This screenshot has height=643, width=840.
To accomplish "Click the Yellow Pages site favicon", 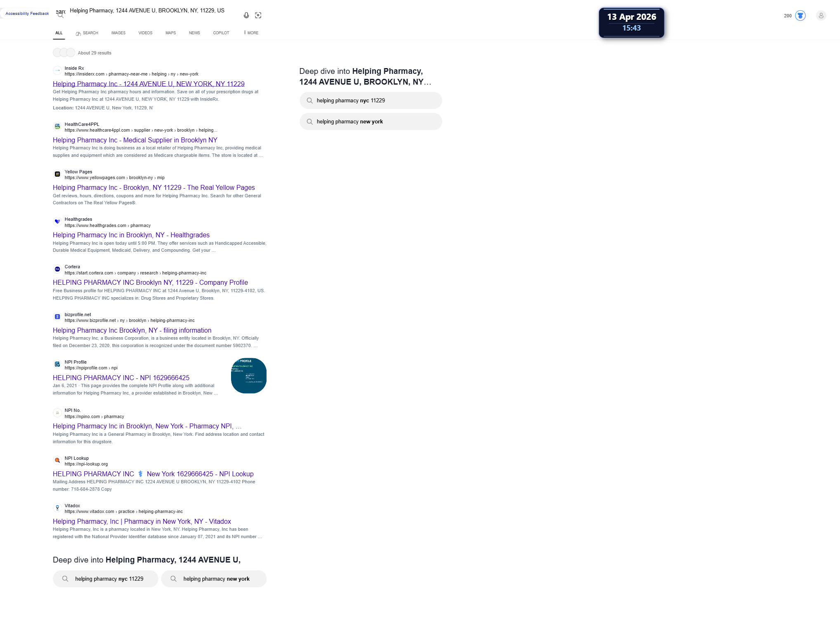I will 57,174.
